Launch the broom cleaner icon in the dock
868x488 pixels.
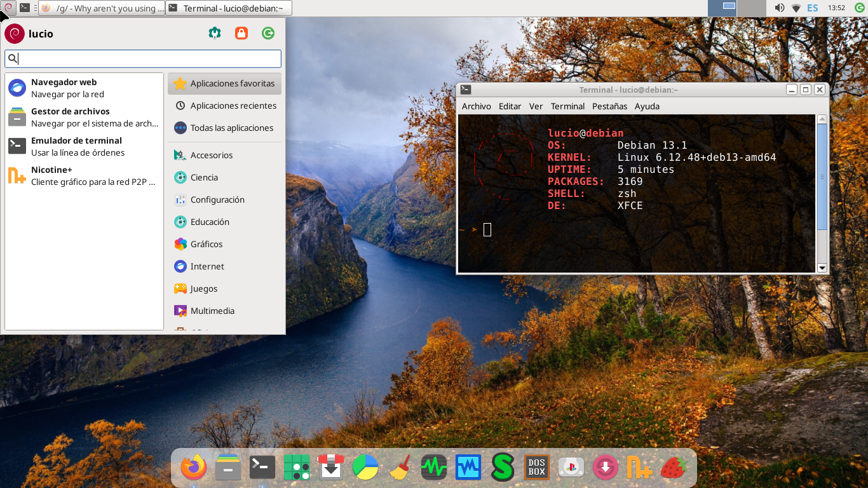click(400, 468)
